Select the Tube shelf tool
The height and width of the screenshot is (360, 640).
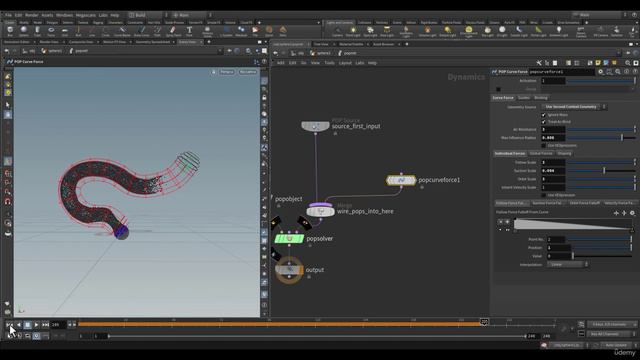[37, 31]
